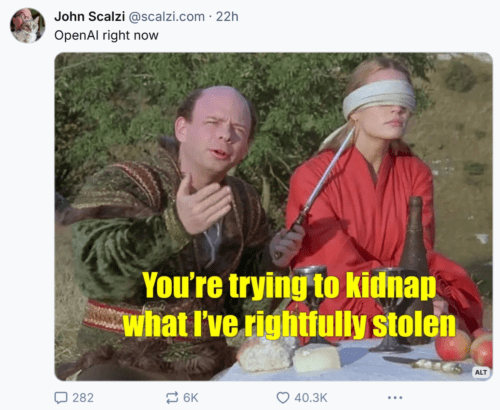Click the reply speech bubble icon
Screen dimensions: 500x410
coord(61,398)
